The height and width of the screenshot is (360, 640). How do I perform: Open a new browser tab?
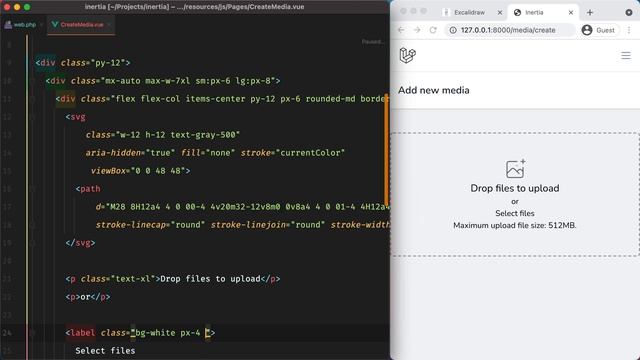(590, 13)
